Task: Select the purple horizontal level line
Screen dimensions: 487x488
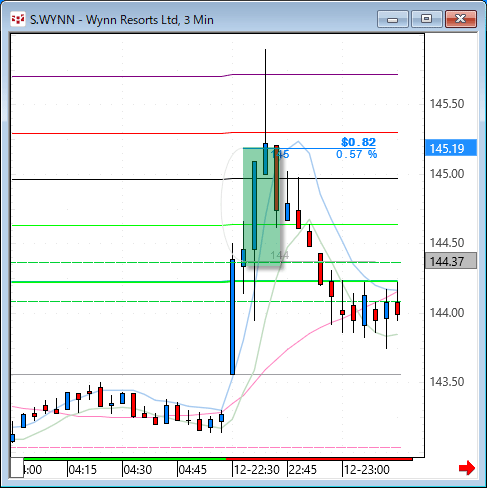Action: 205,76
